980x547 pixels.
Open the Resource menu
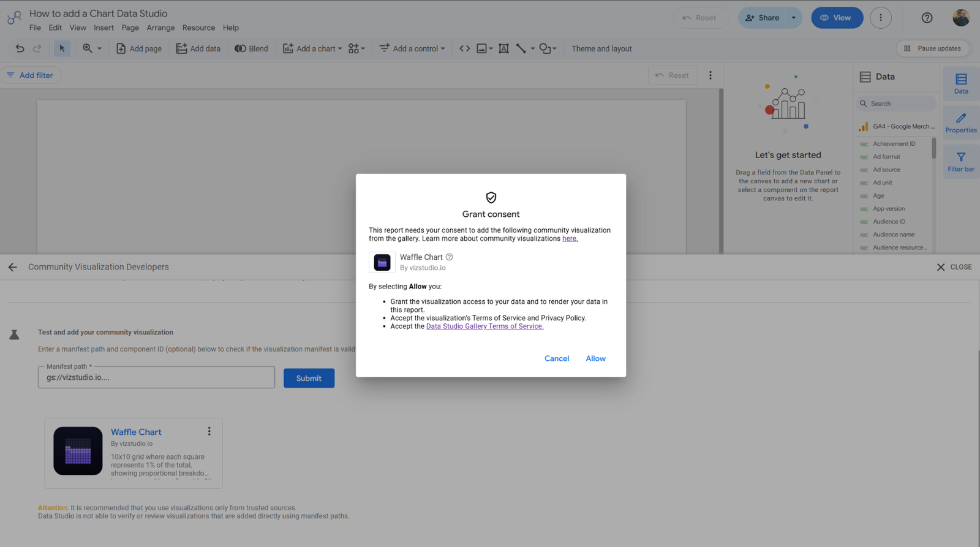click(x=198, y=28)
